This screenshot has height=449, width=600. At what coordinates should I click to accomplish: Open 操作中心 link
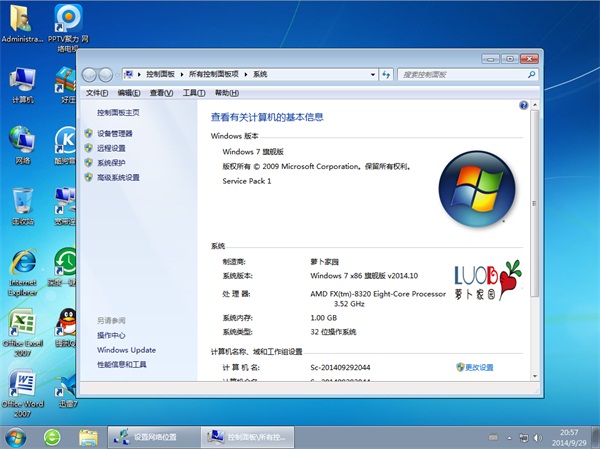tap(111, 335)
